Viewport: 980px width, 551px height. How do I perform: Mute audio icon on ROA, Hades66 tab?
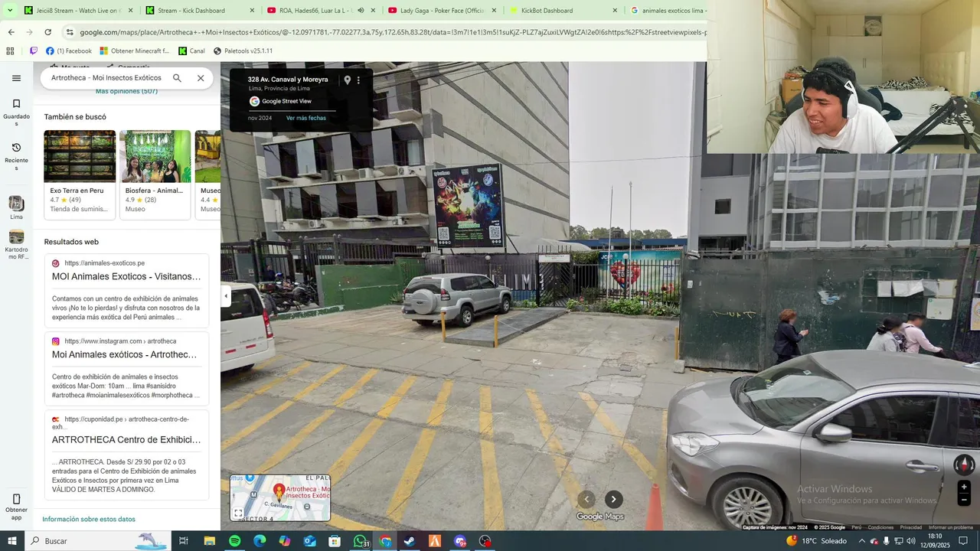(361, 11)
